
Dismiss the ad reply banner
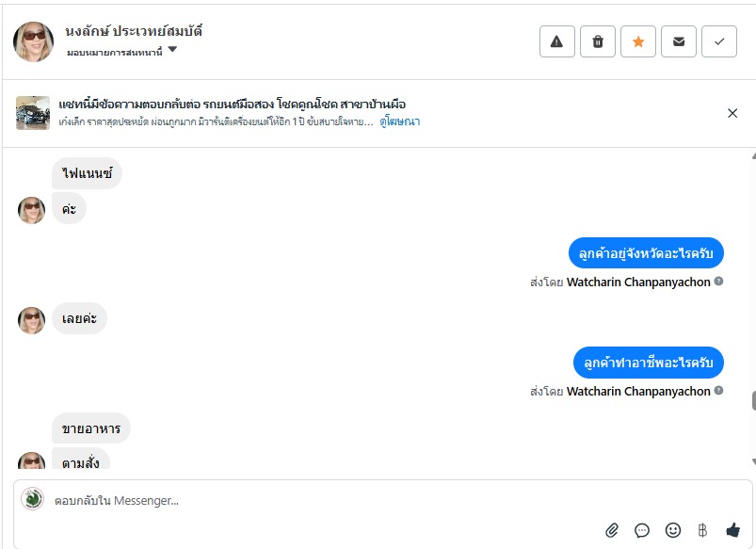pos(732,113)
